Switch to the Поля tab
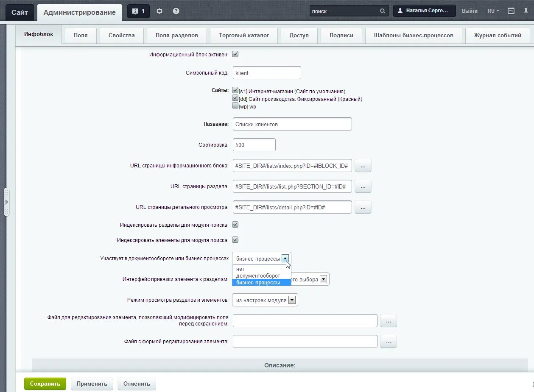The width and height of the screenshot is (534, 392). 81,36
